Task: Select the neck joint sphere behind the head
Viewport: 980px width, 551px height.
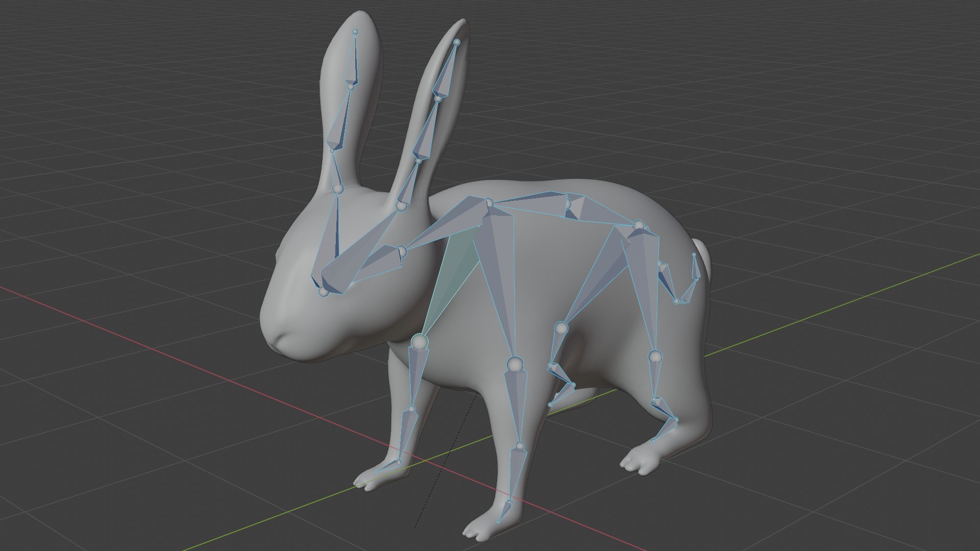Action: 402,252
